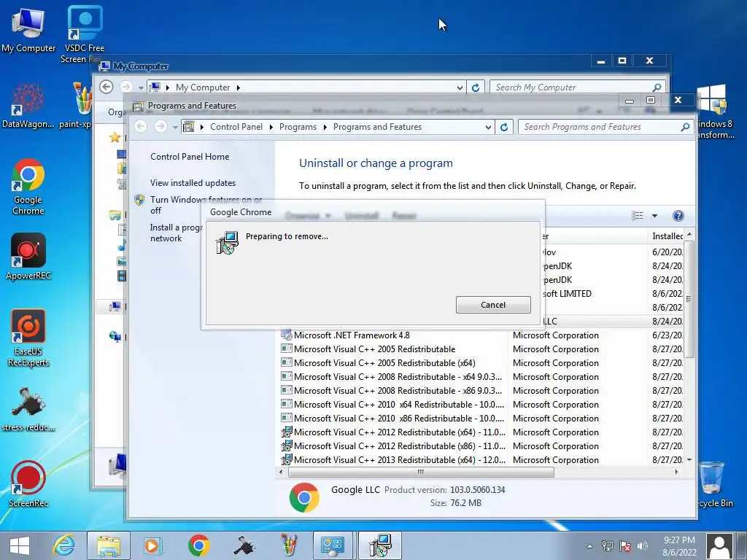Viewport: 747px width, 560px height.
Task: Open Control Panel Home link
Action: pos(190,157)
